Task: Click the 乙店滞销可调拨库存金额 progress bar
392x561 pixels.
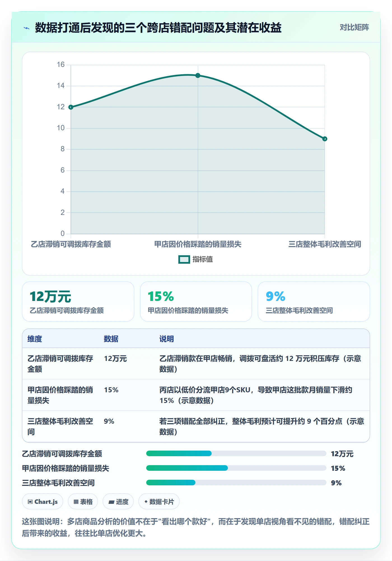Action: click(x=236, y=453)
